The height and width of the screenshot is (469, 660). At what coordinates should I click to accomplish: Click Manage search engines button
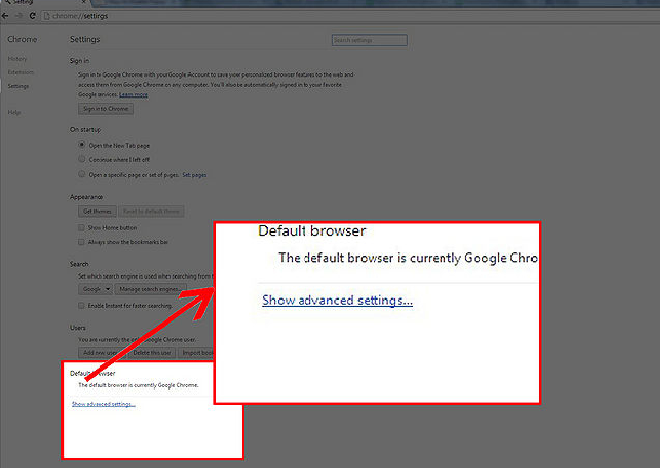tap(150, 289)
